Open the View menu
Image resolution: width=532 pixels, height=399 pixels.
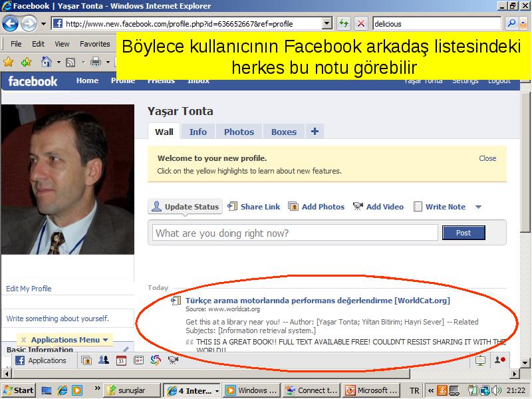(x=62, y=44)
